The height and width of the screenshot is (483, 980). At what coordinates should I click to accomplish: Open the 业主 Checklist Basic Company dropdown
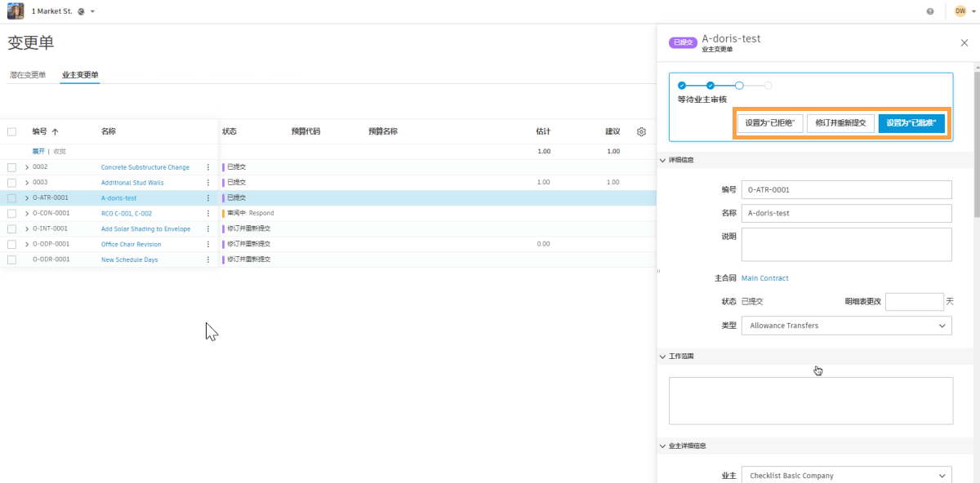(847, 476)
